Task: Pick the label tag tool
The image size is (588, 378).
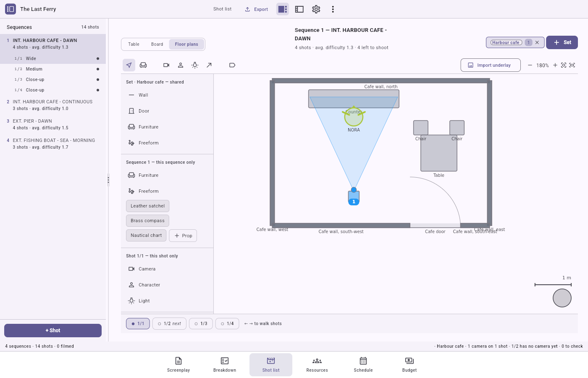Action: (x=232, y=65)
